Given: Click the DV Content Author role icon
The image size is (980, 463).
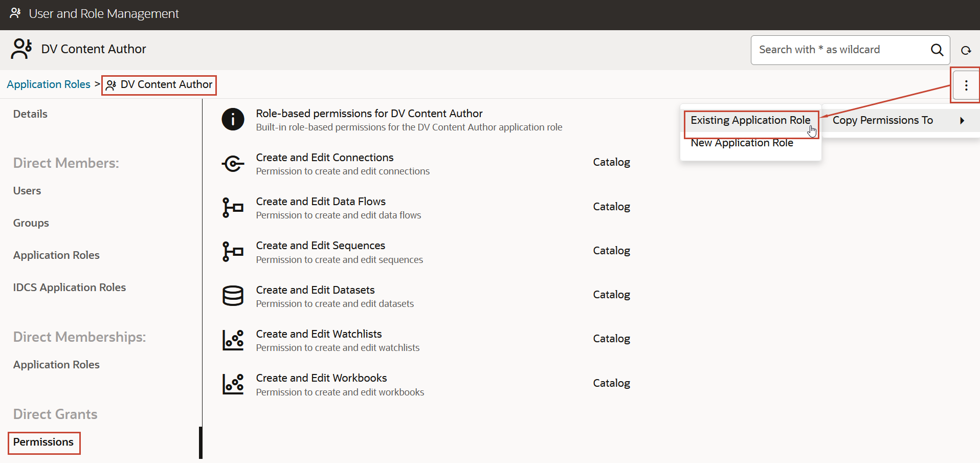Looking at the screenshot, I should pos(21,49).
